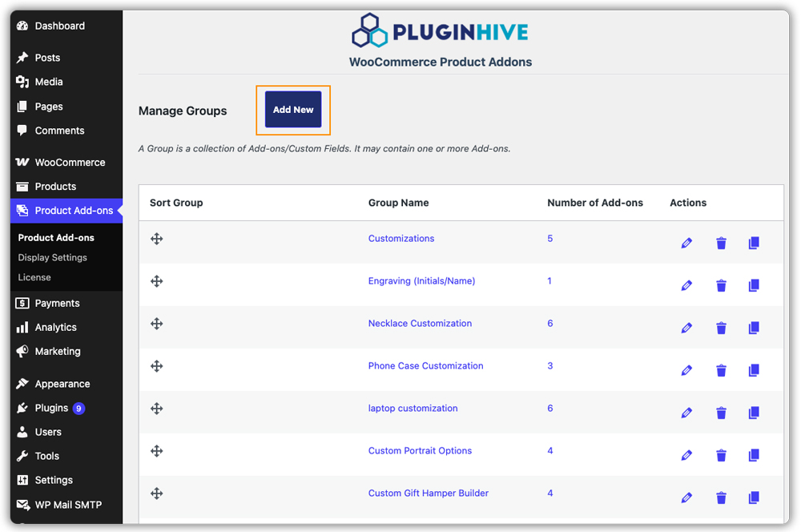The width and height of the screenshot is (801, 532).
Task: Duplicate the Necklace Customization group
Action: coord(754,328)
